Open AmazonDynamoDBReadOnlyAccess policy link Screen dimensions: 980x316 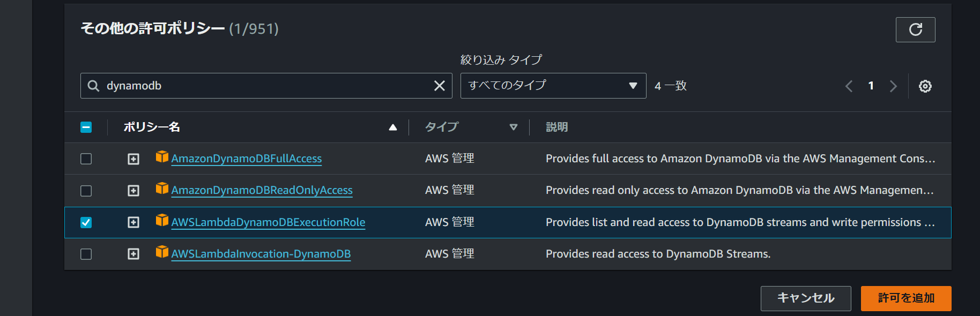click(x=262, y=191)
